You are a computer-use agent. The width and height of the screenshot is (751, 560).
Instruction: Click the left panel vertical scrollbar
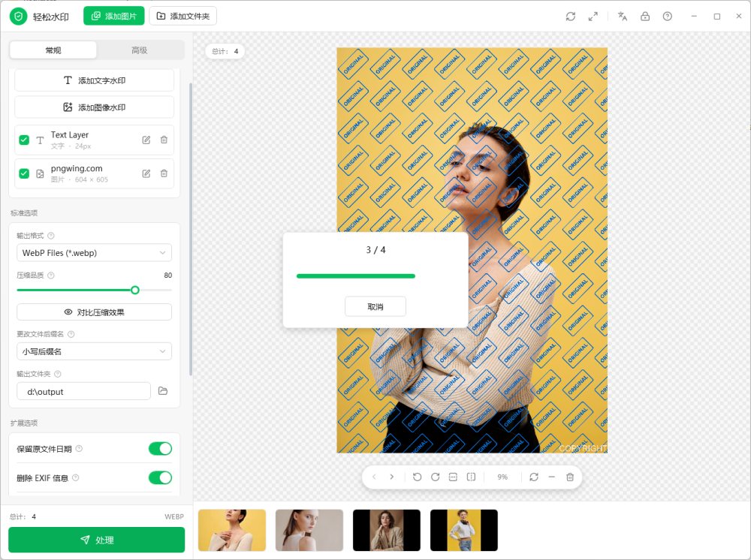[191, 229]
